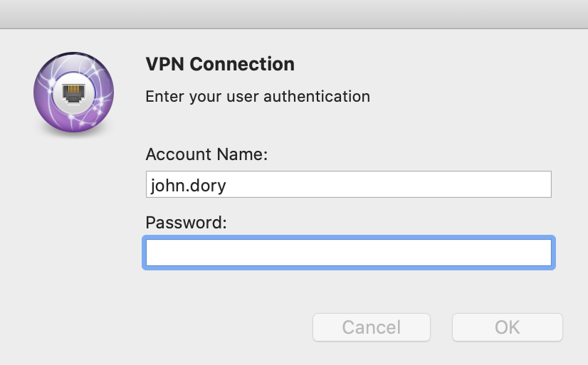Click the word "authentication" in the subtitle

pyautogui.click(x=317, y=97)
